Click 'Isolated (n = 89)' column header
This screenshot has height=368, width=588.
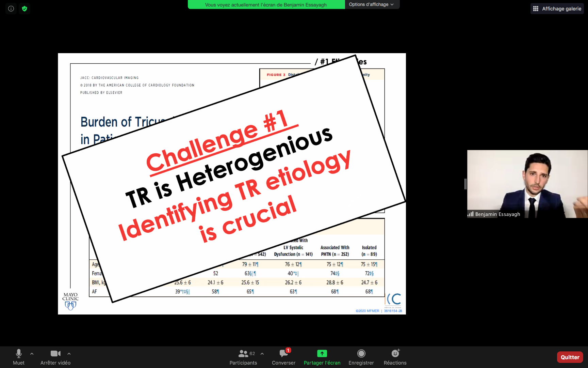coord(369,251)
